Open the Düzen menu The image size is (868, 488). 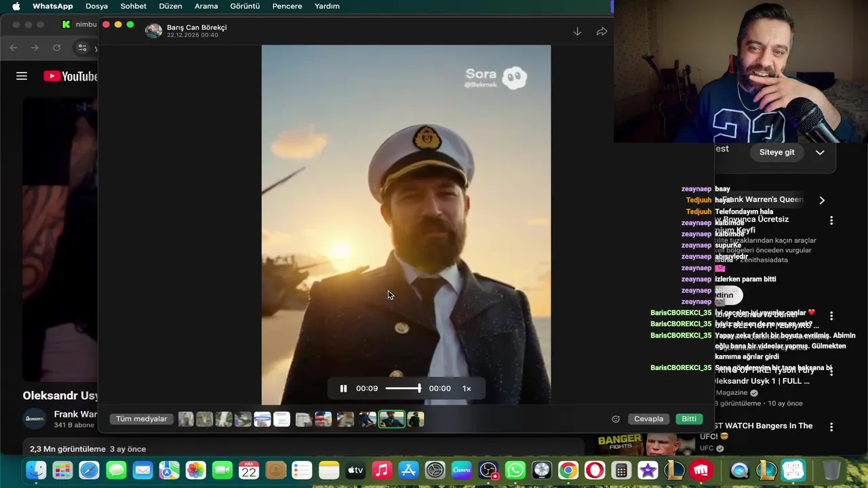tap(170, 6)
